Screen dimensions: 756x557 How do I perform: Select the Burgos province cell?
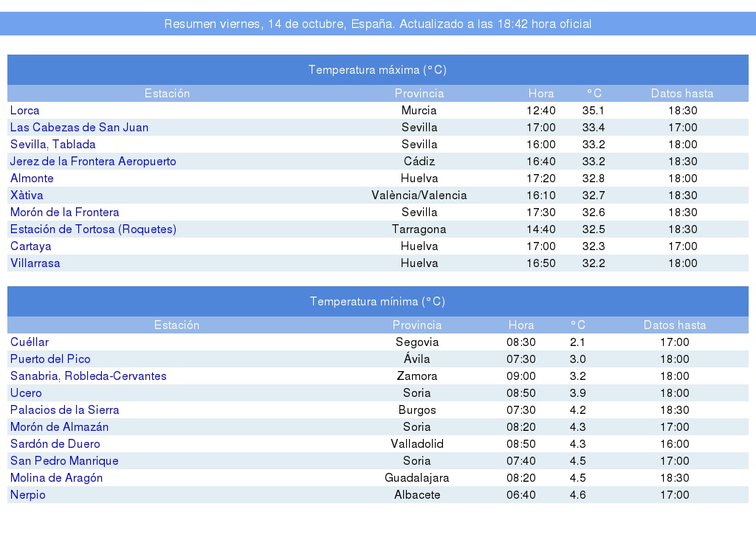(417, 410)
